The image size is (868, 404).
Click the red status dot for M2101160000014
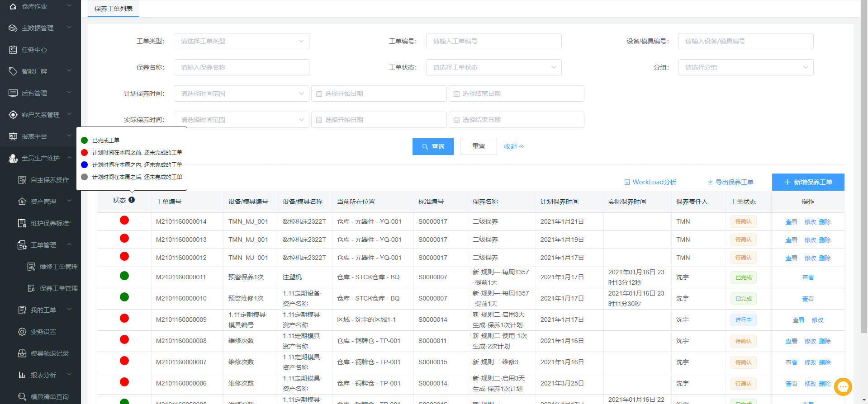click(124, 221)
